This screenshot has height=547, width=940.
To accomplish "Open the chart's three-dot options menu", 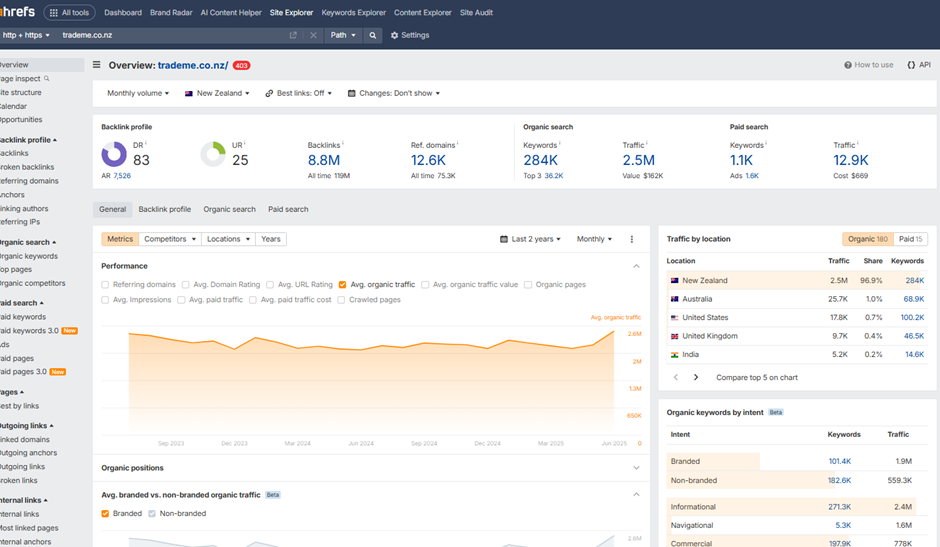I will click(x=632, y=239).
